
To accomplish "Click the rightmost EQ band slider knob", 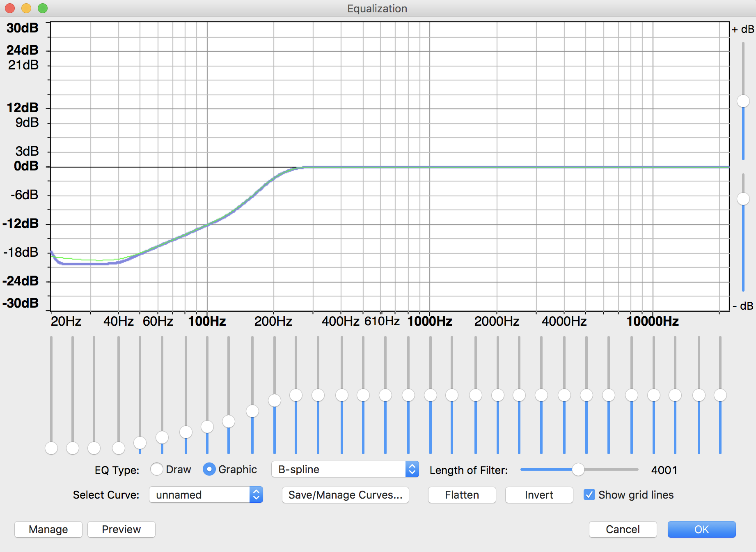I will pyautogui.click(x=720, y=395).
